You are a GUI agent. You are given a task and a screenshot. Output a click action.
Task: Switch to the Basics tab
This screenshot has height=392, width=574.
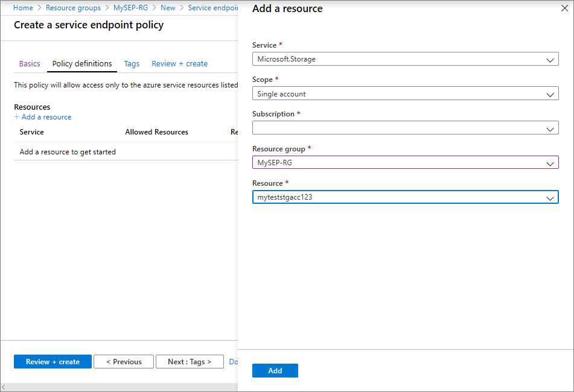pyautogui.click(x=29, y=63)
